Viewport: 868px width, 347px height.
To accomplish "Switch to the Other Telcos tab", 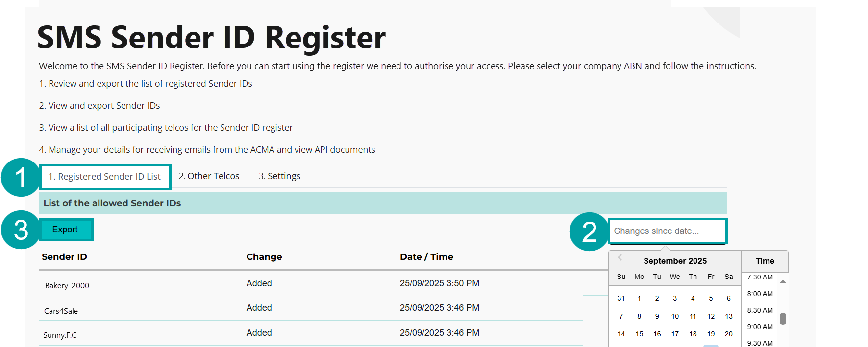I will point(209,176).
